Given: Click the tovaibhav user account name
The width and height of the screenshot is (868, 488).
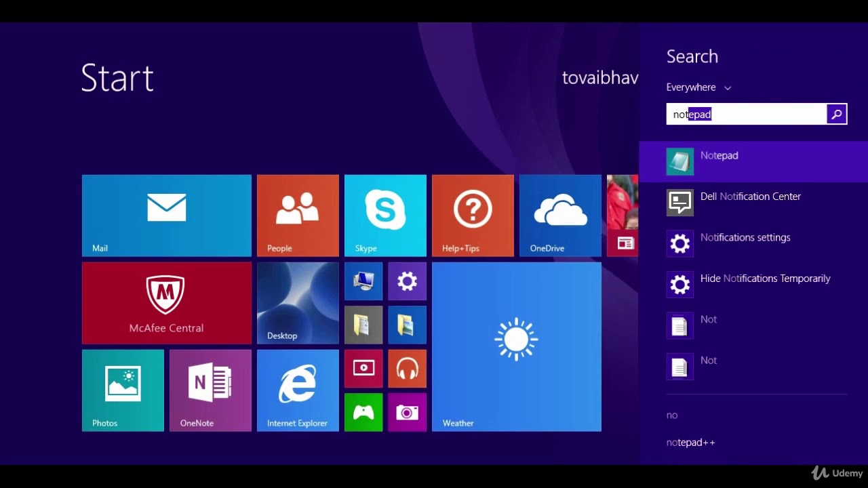Looking at the screenshot, I should coord(600,78).
